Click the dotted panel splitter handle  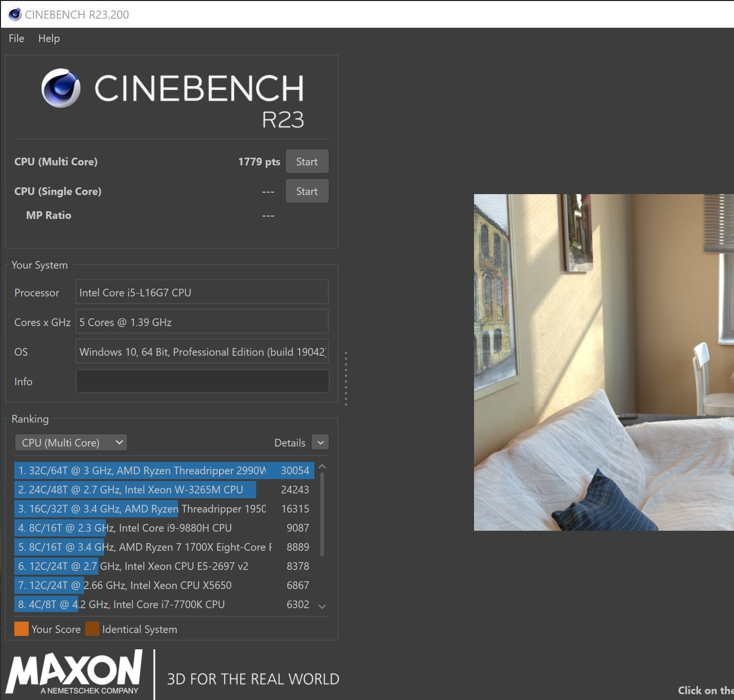pyautogui.click(x=345, y=379)
